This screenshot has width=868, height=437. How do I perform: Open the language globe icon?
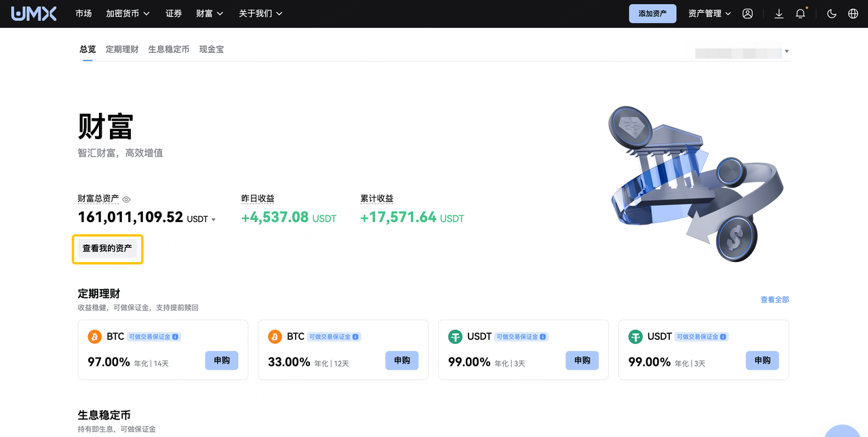[x=853, y=14]
